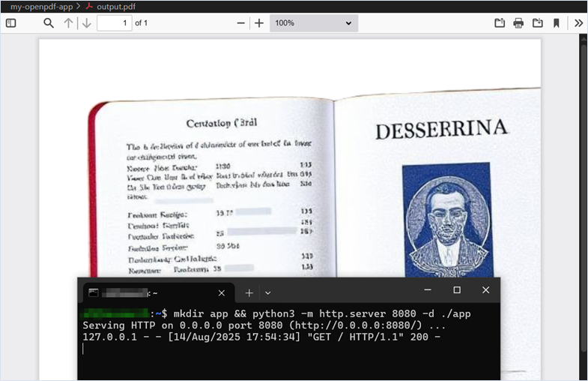Viewport: 588px width, 381px height.
Task: Print the PDF document
Action: (x=518, y=23)
